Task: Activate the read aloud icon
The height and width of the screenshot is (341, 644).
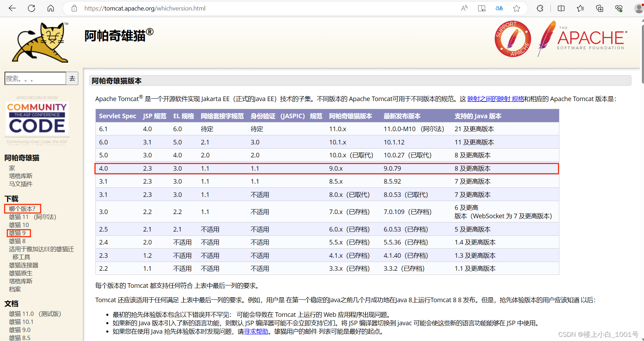Action: (464, 8)
